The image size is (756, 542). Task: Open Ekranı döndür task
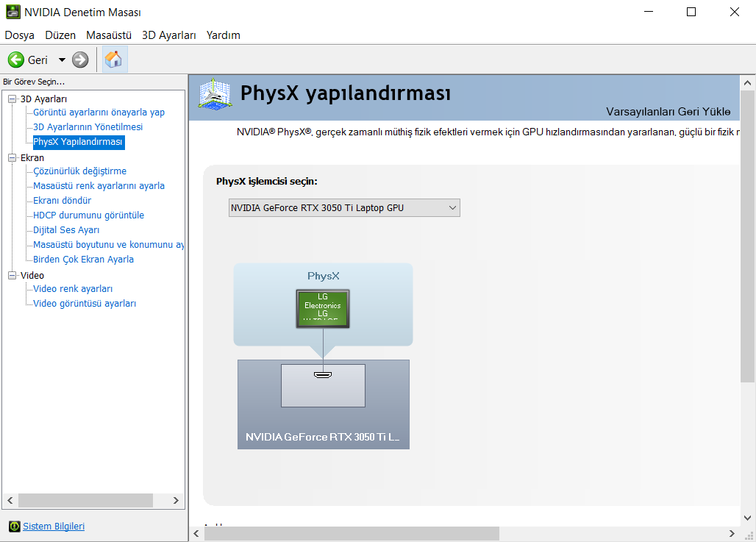63,201
